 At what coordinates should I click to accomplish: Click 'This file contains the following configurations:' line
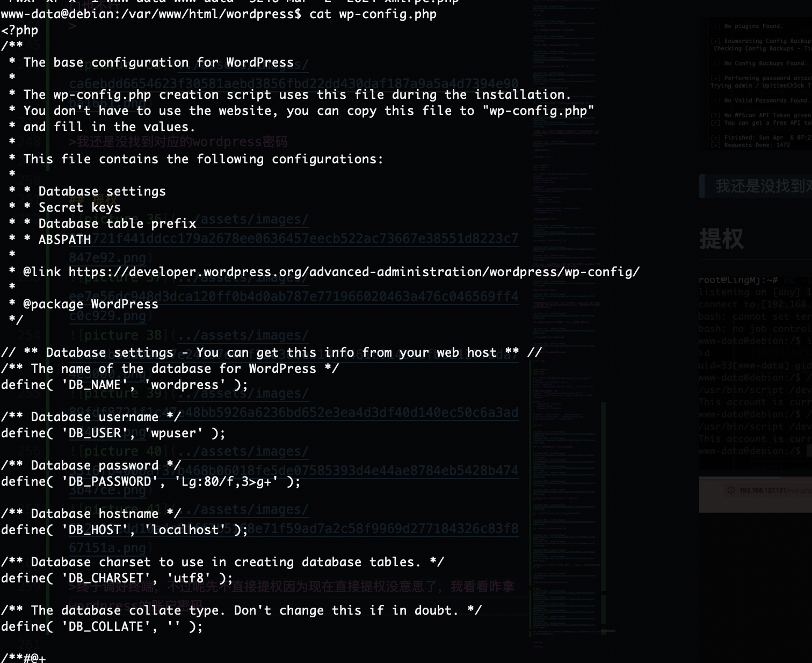(196, 159)
